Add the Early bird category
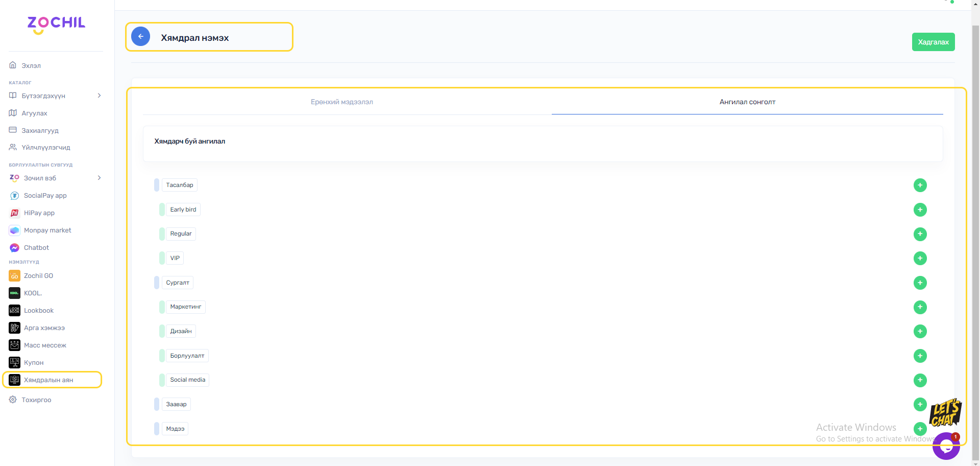The image size is (980, 466). pyautogui.click(x=920, y=209)
